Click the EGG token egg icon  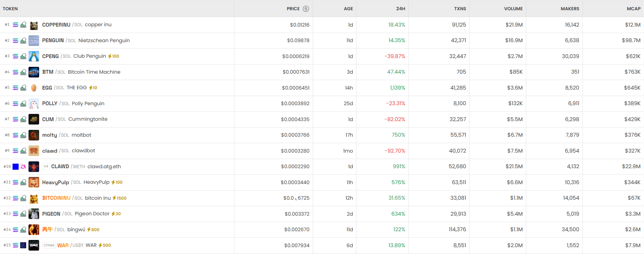[x=34, y=88]
